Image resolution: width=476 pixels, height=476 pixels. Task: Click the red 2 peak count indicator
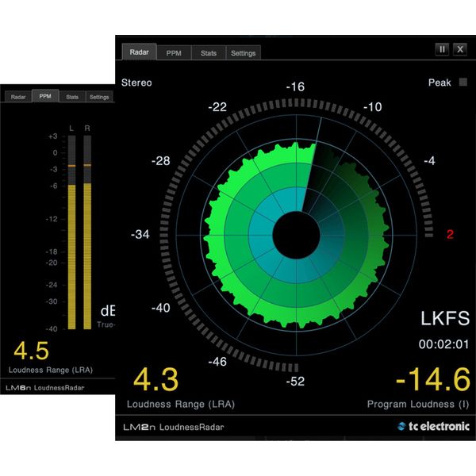coord(450,234)
